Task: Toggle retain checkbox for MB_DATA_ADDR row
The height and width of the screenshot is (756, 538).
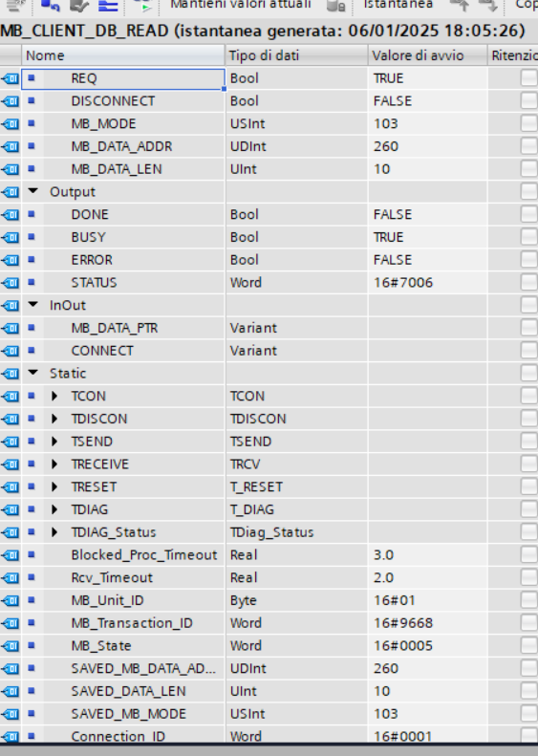Action: (528, 146)
